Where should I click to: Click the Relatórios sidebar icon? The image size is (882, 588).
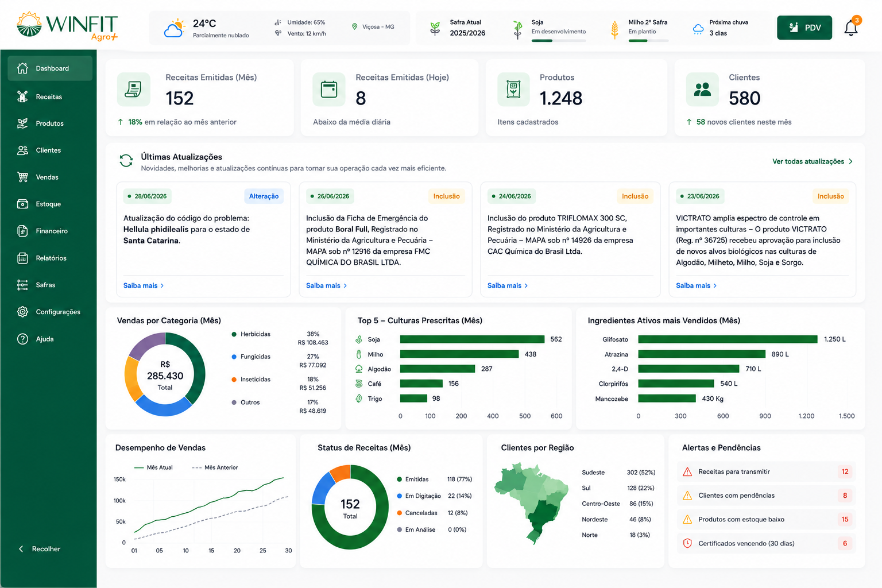tap(22, 258)
